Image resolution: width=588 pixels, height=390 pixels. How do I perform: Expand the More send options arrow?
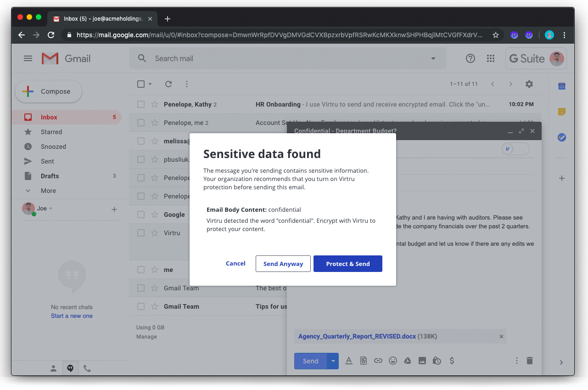pos(333,361)
